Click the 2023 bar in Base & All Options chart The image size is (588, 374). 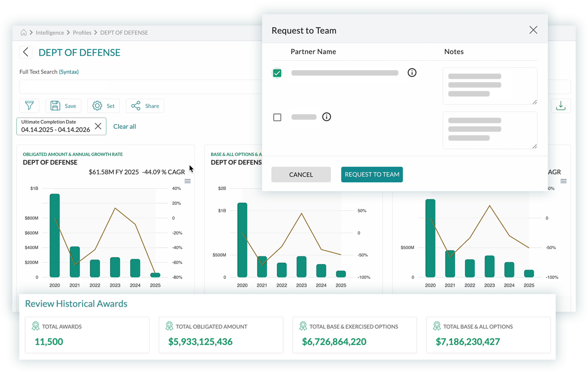301,267
